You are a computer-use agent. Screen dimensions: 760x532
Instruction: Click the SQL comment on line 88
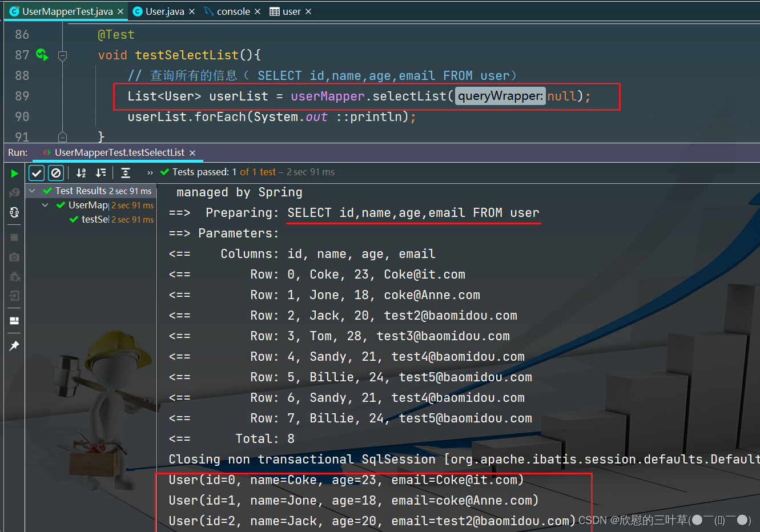click(322, 76)
